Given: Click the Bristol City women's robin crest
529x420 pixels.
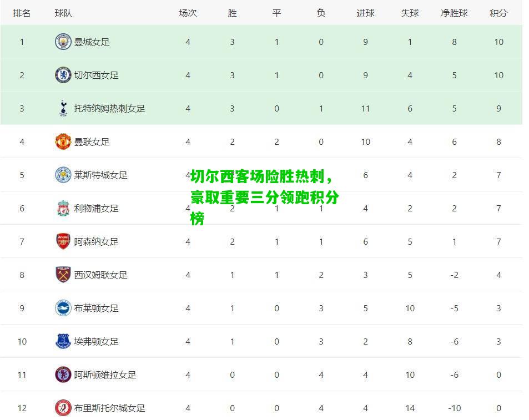Looking at the screenshot, I should (63, 408).
